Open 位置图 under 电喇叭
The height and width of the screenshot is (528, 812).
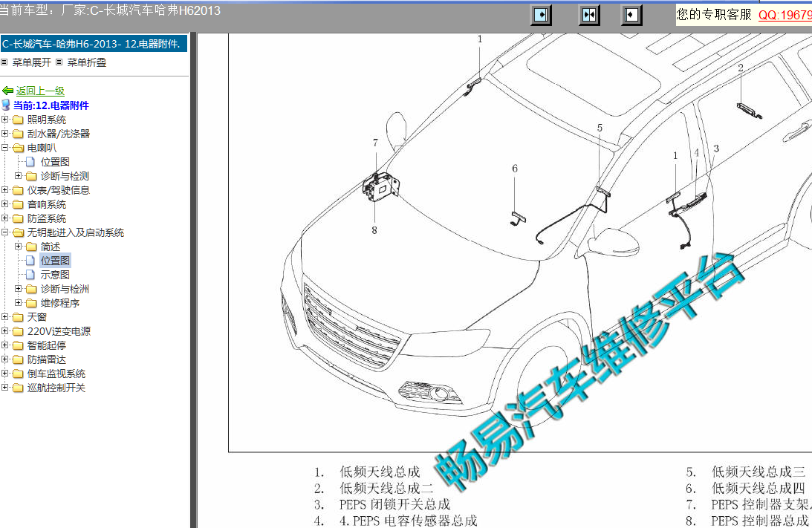pos(55,162)
